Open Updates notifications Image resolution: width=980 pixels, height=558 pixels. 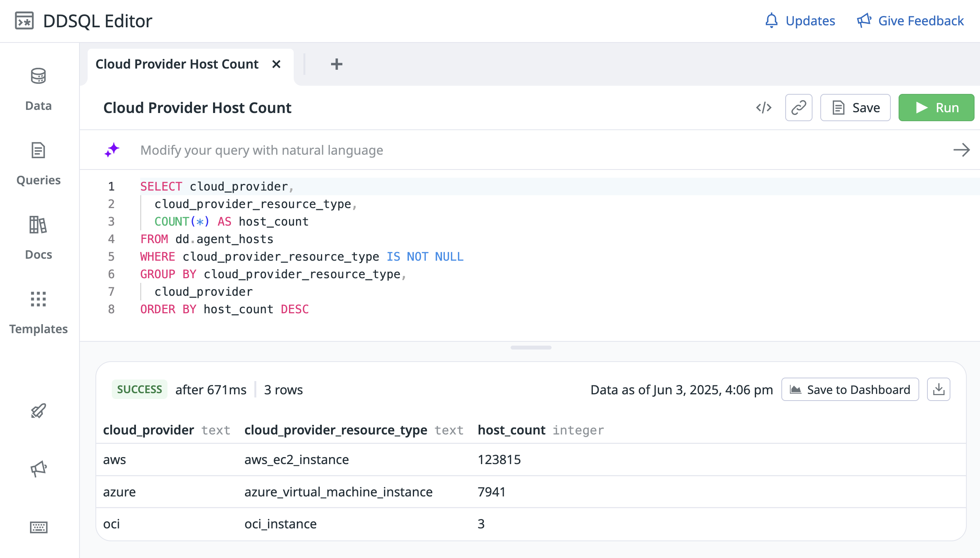pyautogui.click(x=800, y=21)
